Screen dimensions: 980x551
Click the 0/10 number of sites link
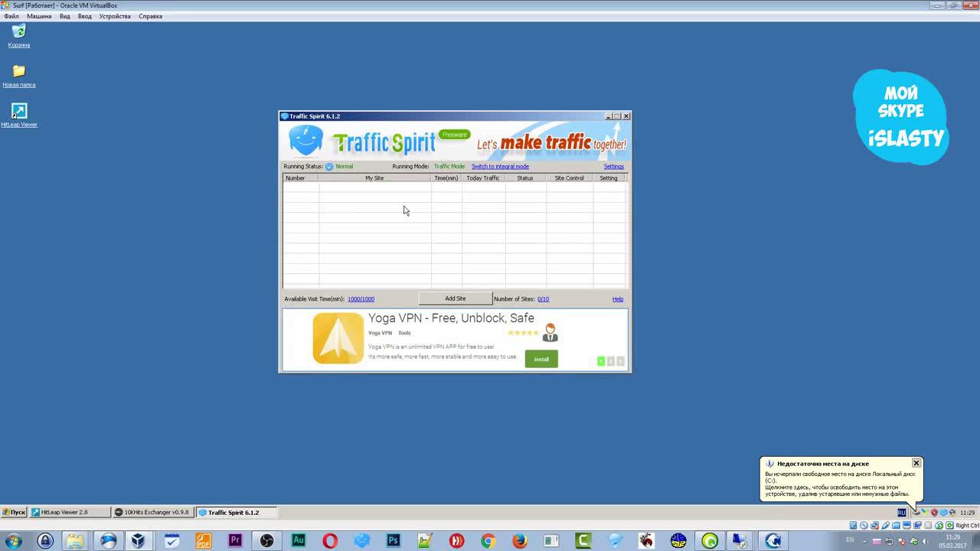click(x=543, y=299)
